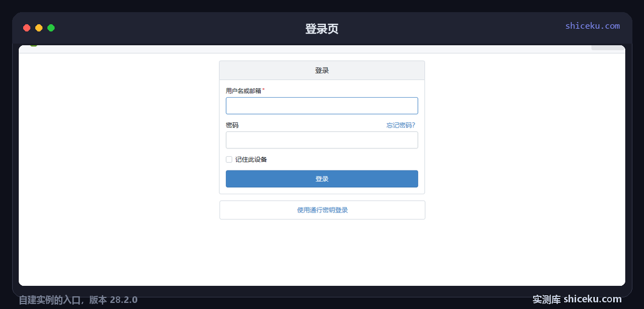Enable the 记住此设备 checkbox
Screen dimensions: 644x309
point(229,159)
